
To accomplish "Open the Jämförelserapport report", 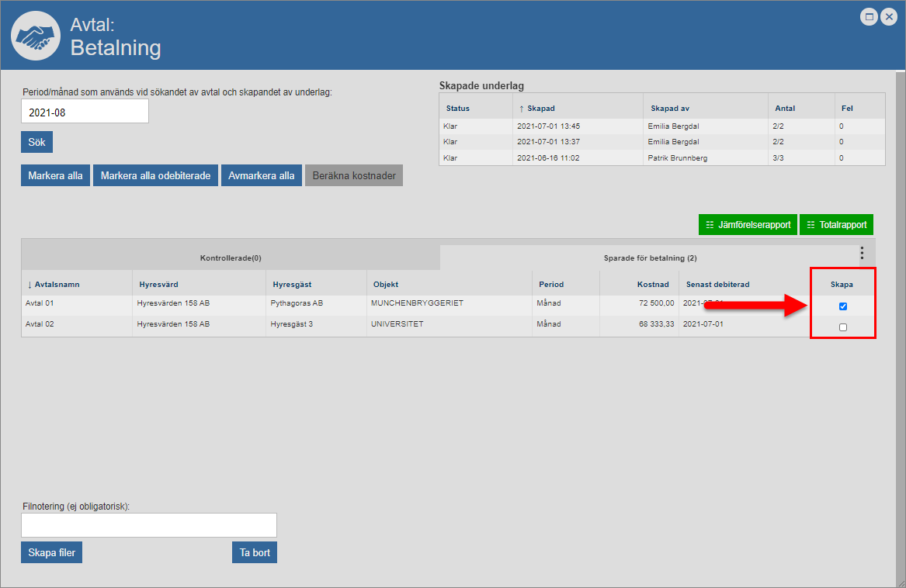I will [748, 225].
